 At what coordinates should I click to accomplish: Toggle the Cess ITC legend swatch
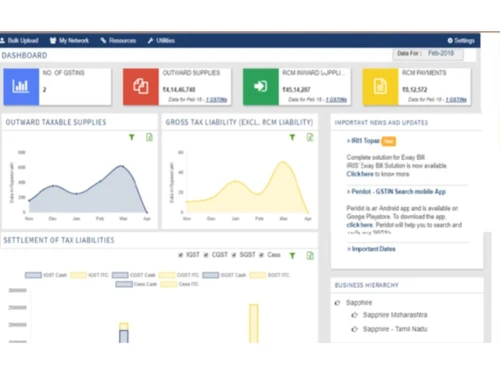[169, 284]
